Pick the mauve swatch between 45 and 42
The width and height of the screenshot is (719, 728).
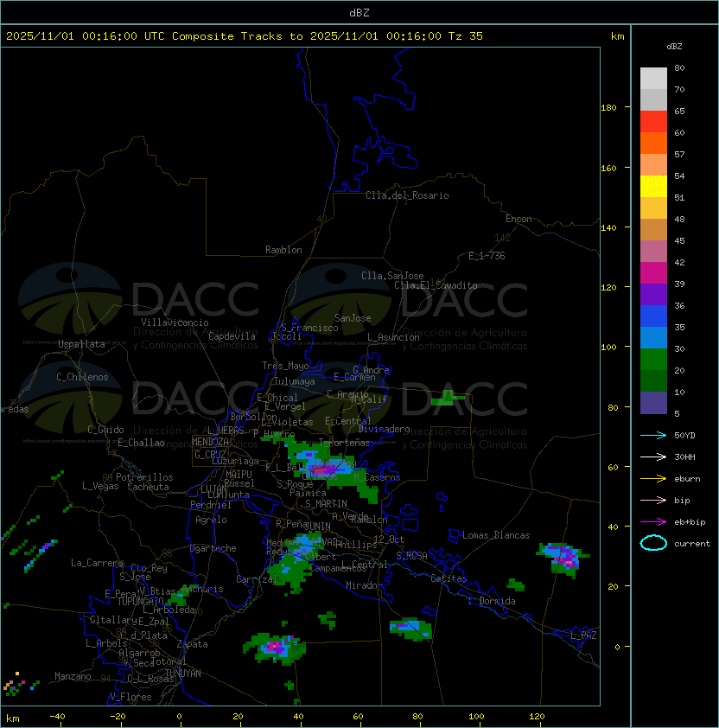(653, 252)
